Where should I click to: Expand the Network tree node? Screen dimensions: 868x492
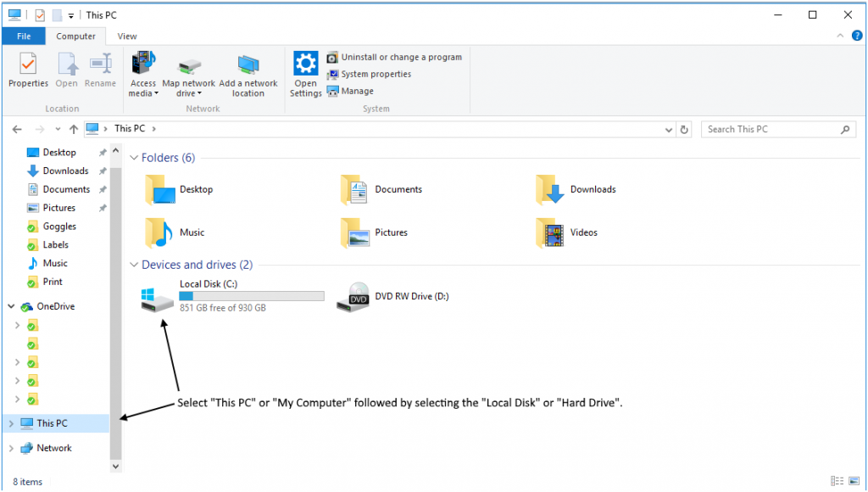pos(11,448)
